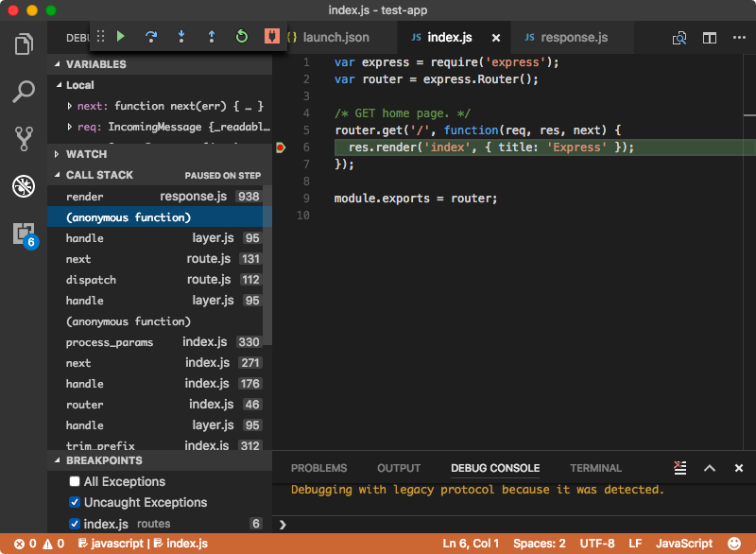Click Continue in the debug toolbar
The width and height of the screenshot is (756, 554).
(121, 36)
